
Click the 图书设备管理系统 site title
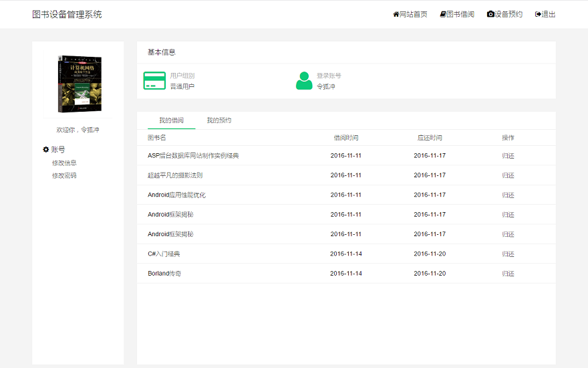[x=67, y=14]
